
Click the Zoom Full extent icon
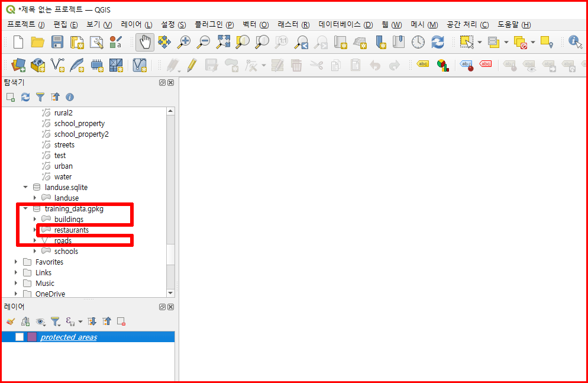[x=223, y=42]
